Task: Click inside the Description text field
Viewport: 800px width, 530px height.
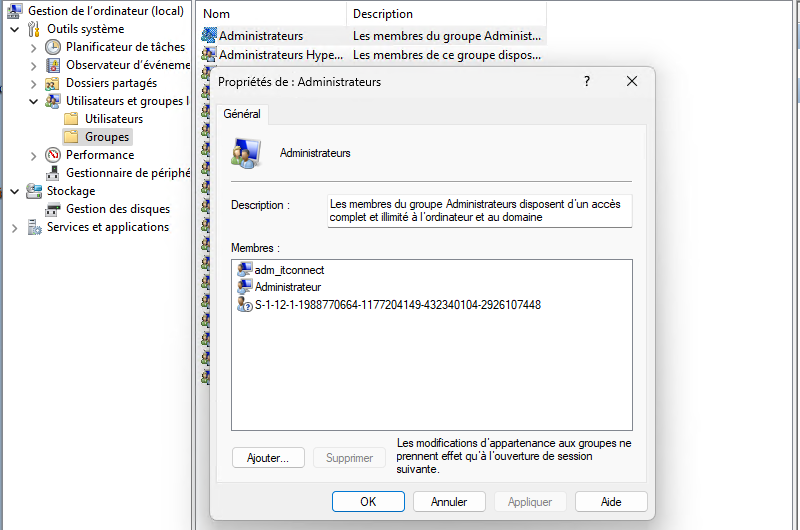Action: click(480, 211)
